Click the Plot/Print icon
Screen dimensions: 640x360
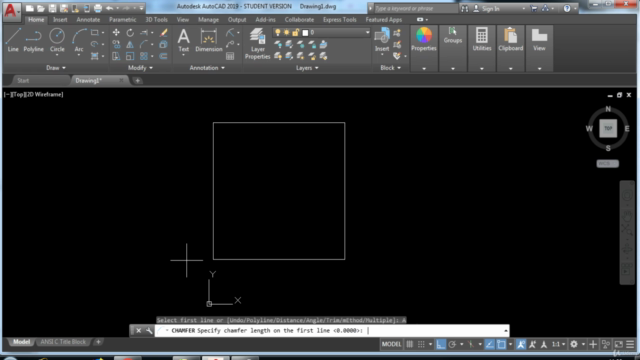tap(98, 8)
